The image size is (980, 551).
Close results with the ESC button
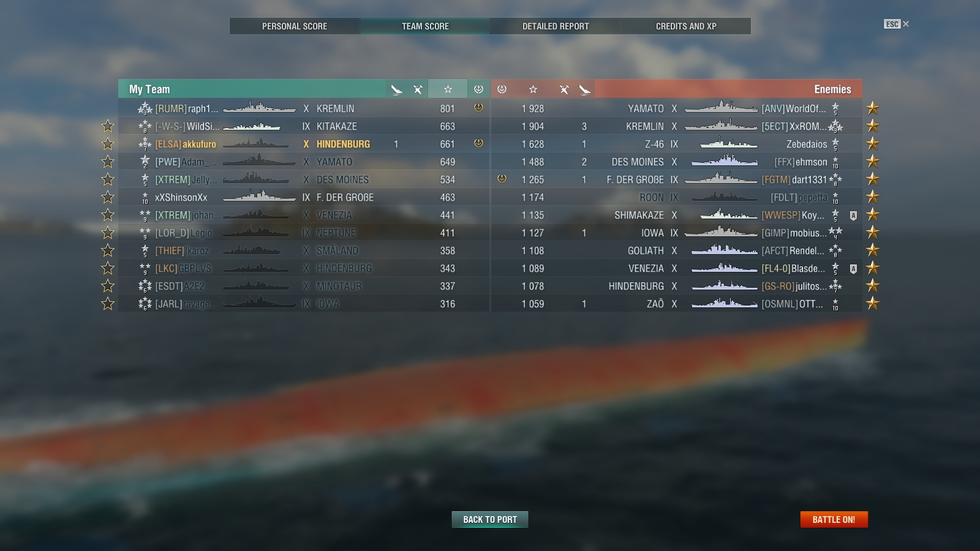coord(896,24)
